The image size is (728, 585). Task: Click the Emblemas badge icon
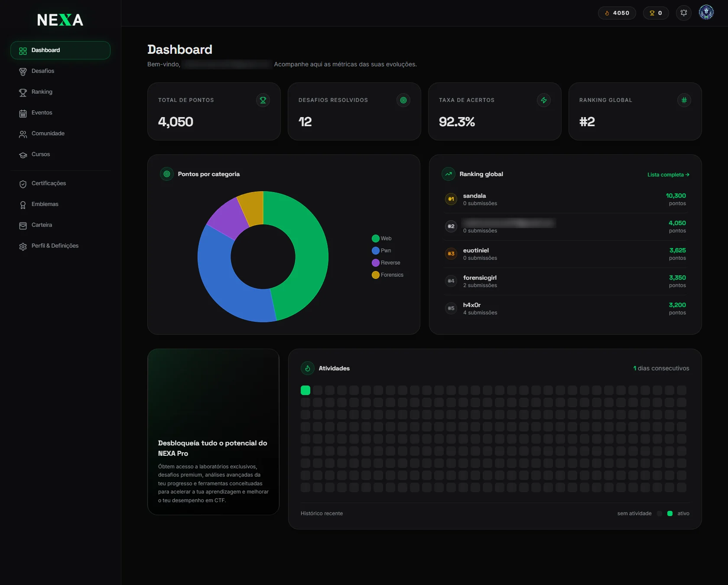click(23, 205)
